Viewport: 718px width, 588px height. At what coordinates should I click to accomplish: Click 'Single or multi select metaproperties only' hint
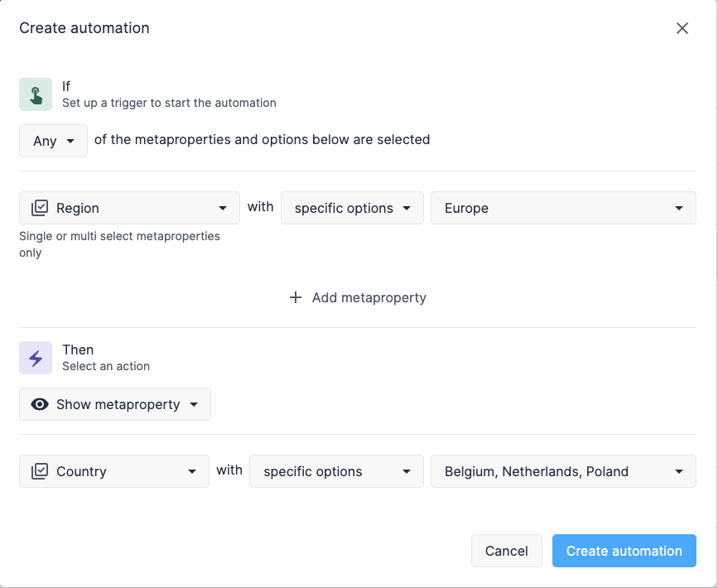119,244
